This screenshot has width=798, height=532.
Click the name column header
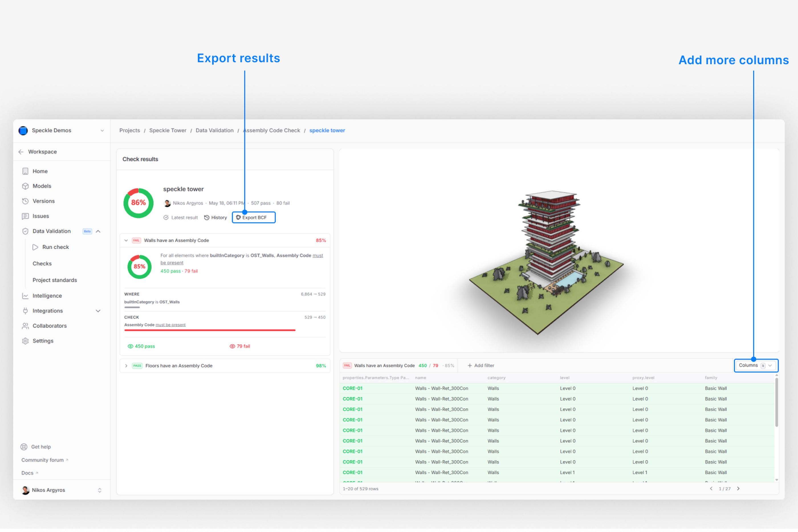(420, 378)
